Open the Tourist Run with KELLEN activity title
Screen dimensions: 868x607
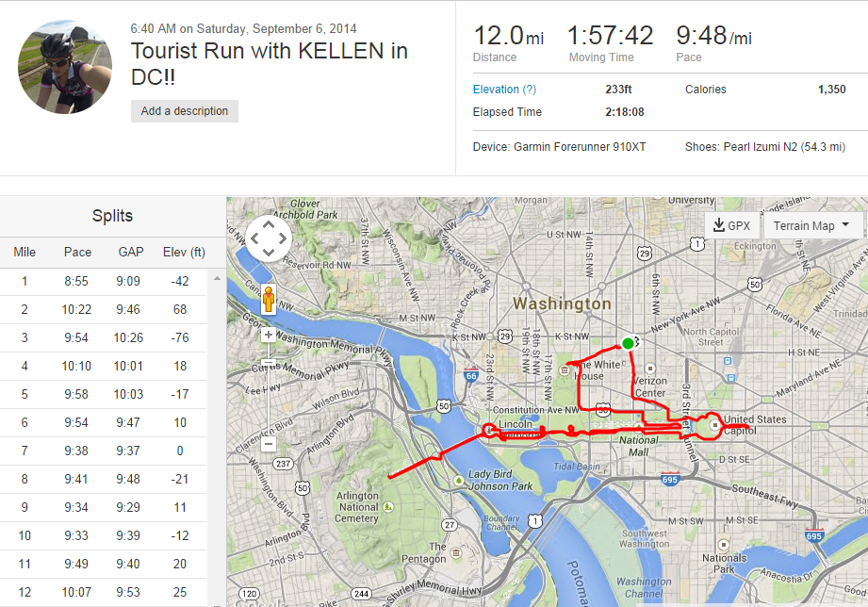point(269,63)
